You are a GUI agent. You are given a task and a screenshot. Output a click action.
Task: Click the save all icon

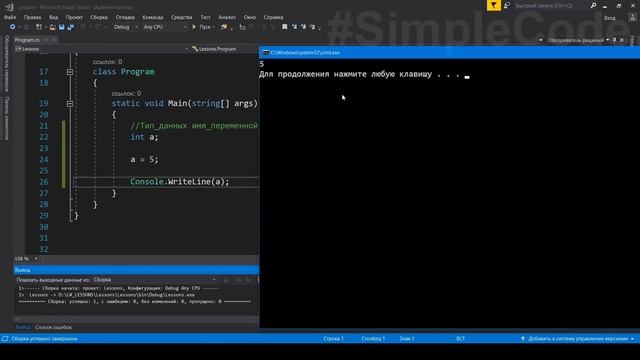click(71, 27)
